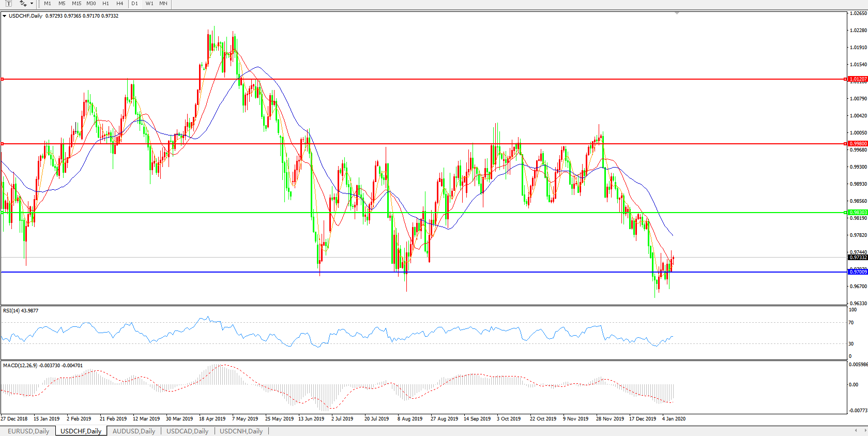Image resolution: width=868 pixels, height=436 pixels.
Task: Click the chart shift marker triangle
Action: [x=677, y=13]
